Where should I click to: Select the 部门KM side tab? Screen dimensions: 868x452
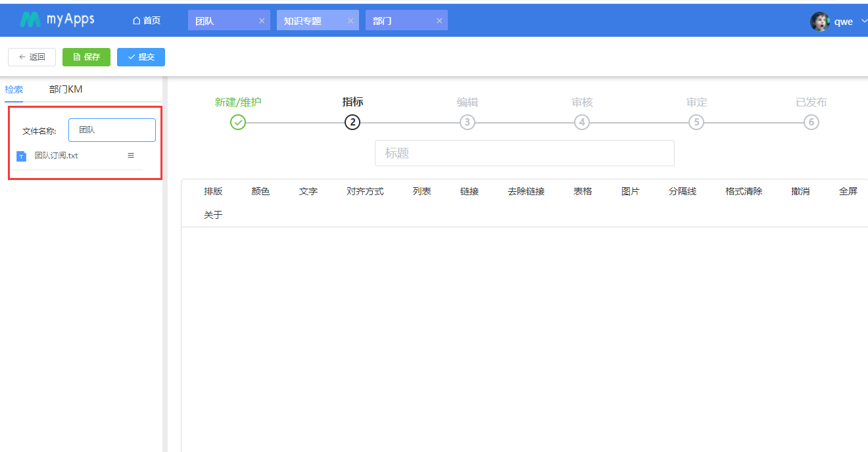(x=66, y=89)
